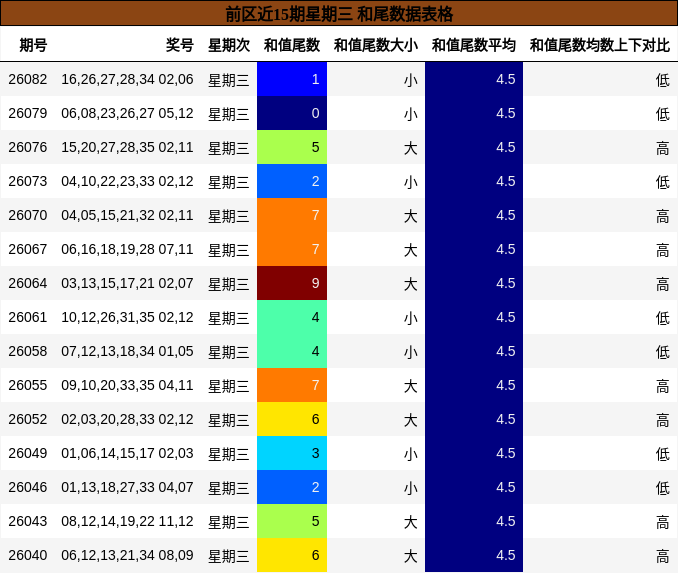Click winning numbers 07,12,13,18,34 01,05
The image size is (678, 573).
(x=127, y=351)
